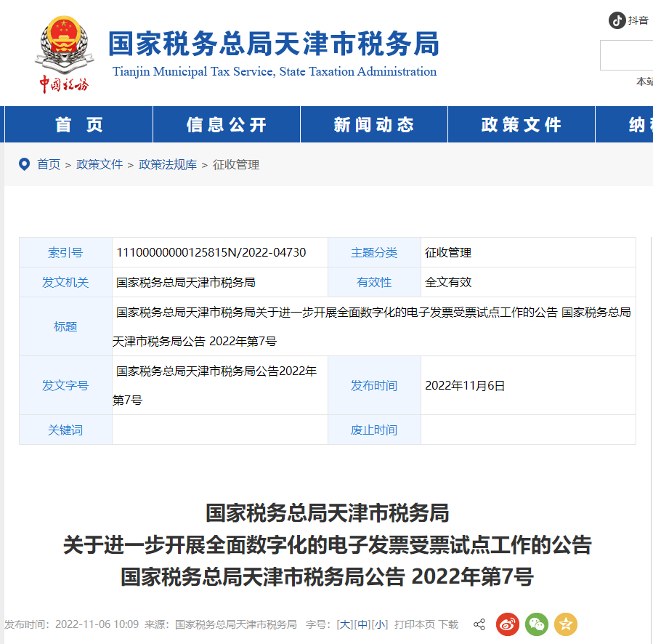Click the 标题 label cell
Screen dimensions: 653x644
click(65, 326)
